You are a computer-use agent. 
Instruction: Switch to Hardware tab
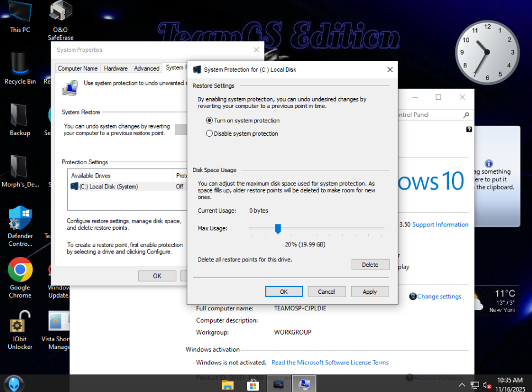[x=116, y=68]
